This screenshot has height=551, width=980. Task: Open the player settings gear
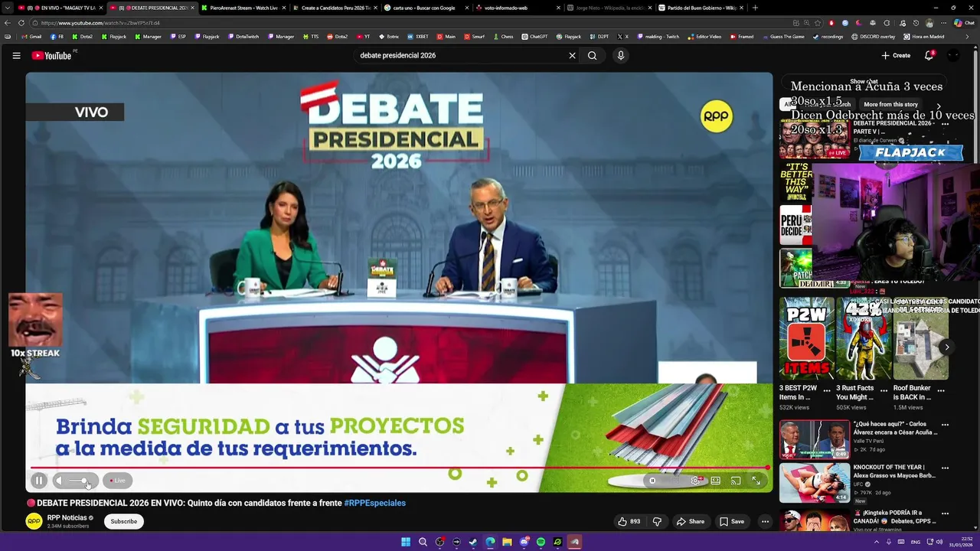pyautogui.click(x=695, y=481)
